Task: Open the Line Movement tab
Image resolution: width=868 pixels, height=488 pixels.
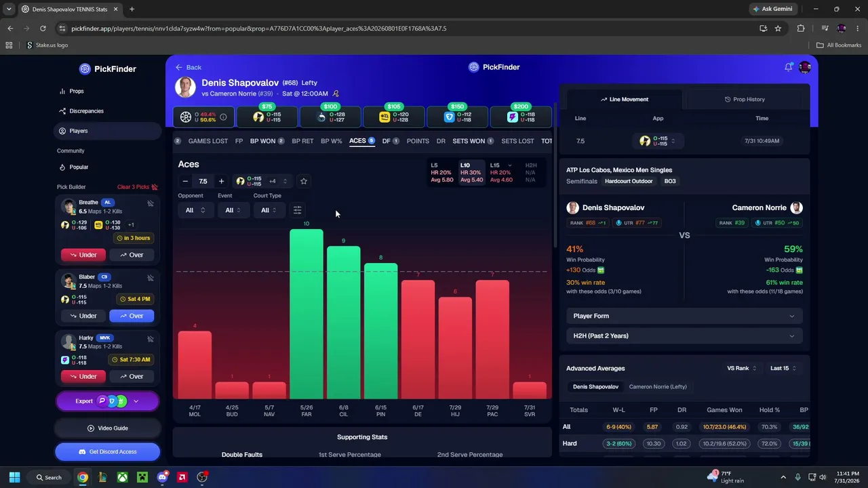Action: coord(625,99)
